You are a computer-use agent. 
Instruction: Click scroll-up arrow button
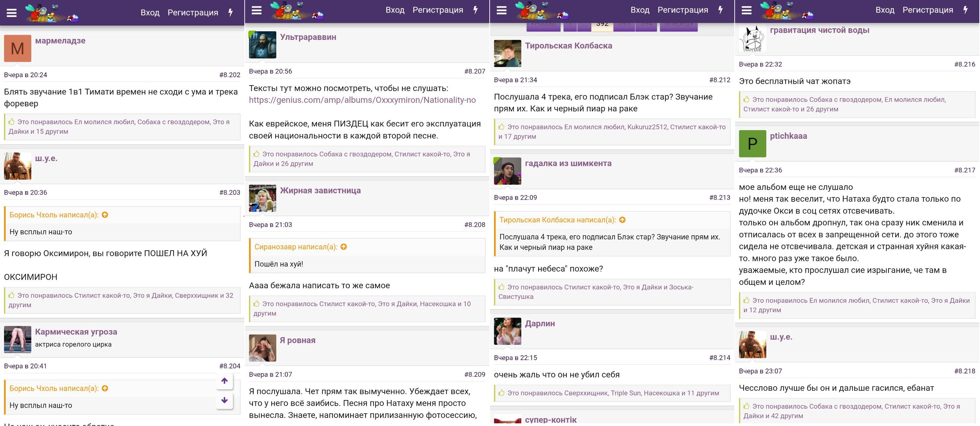[x=224, y=381]
